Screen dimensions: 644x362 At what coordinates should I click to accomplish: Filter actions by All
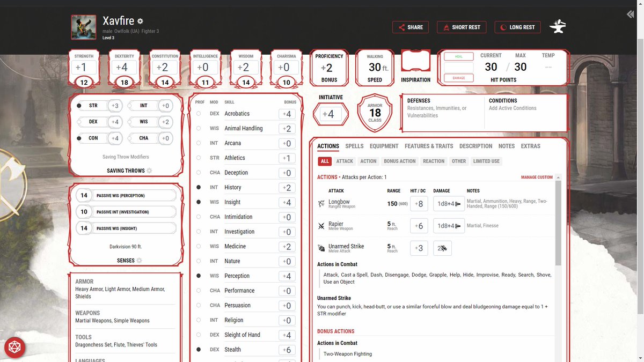[325, 161]
